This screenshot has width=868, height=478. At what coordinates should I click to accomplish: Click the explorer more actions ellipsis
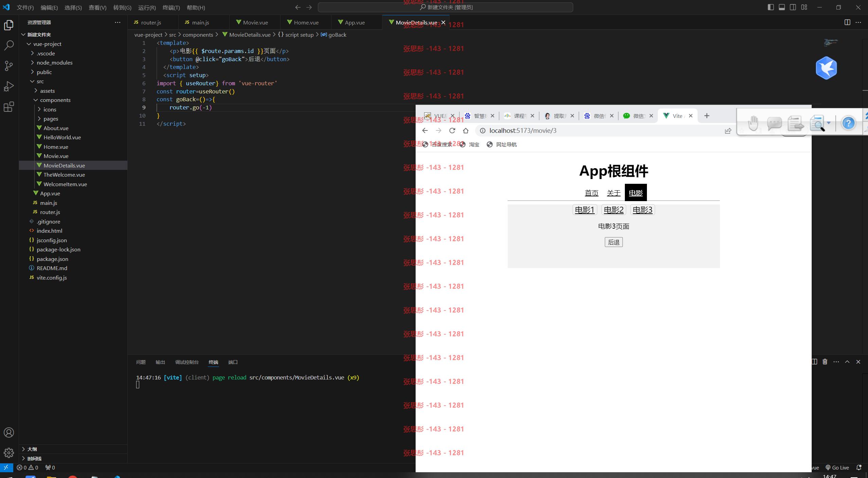click(x=117, y=22)
